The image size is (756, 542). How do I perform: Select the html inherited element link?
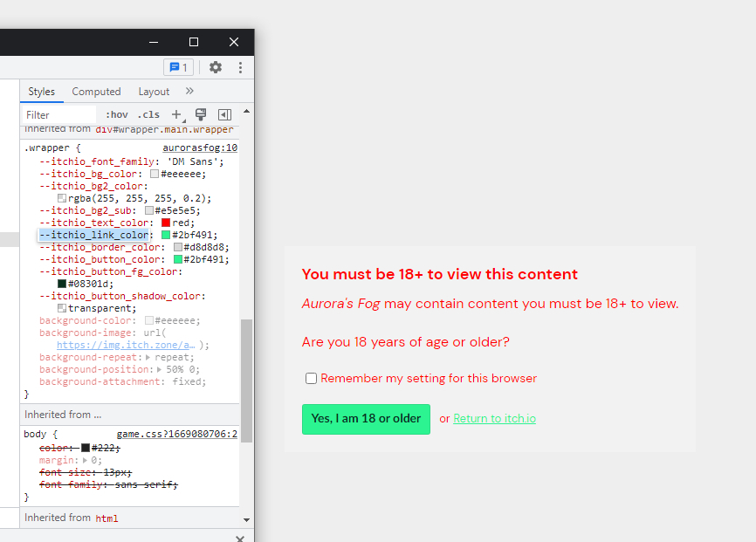(x=107, y=518)
